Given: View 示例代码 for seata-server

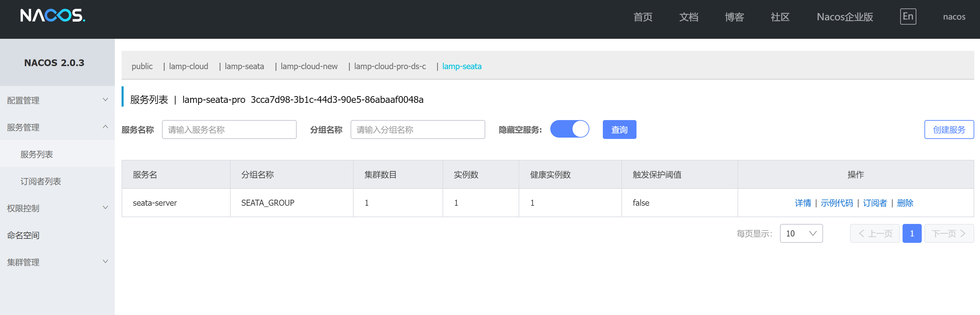Looking at the screenshot, I should (837, 203).
